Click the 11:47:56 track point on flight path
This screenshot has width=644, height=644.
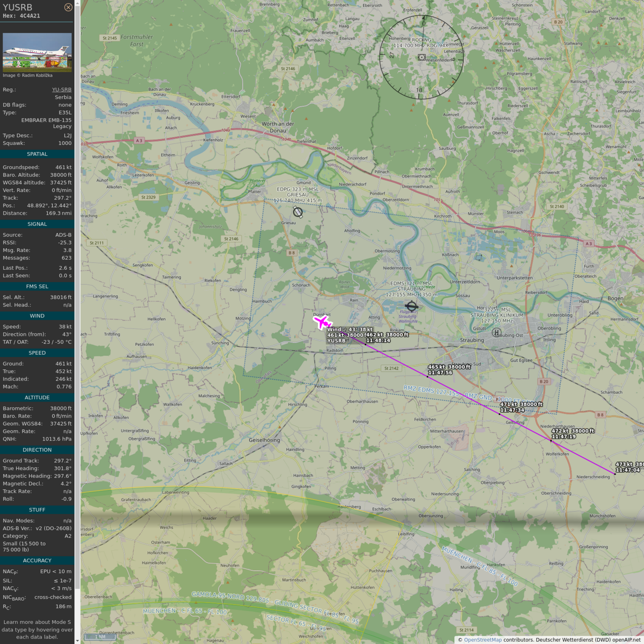(427, 377)
